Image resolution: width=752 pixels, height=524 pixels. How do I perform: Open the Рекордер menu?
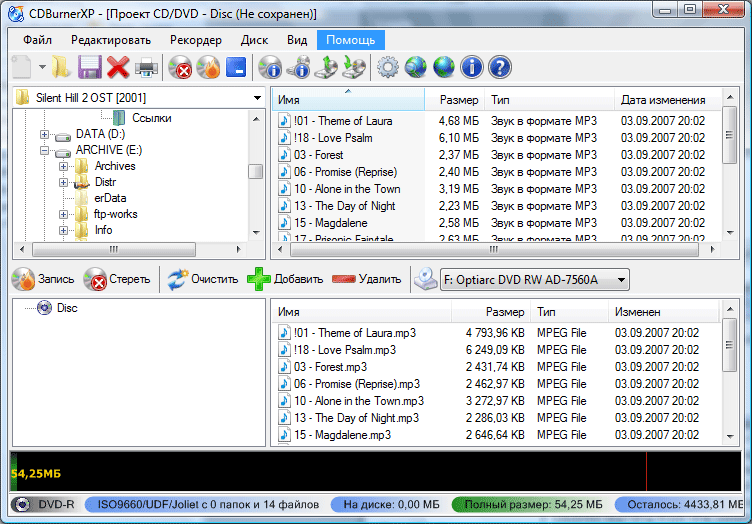[x=196, y=40]
